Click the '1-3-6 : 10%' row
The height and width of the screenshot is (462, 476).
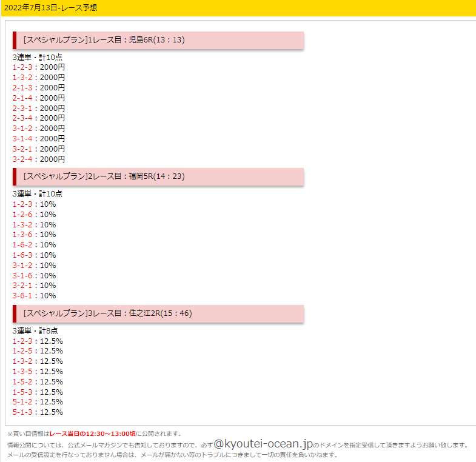35,235
